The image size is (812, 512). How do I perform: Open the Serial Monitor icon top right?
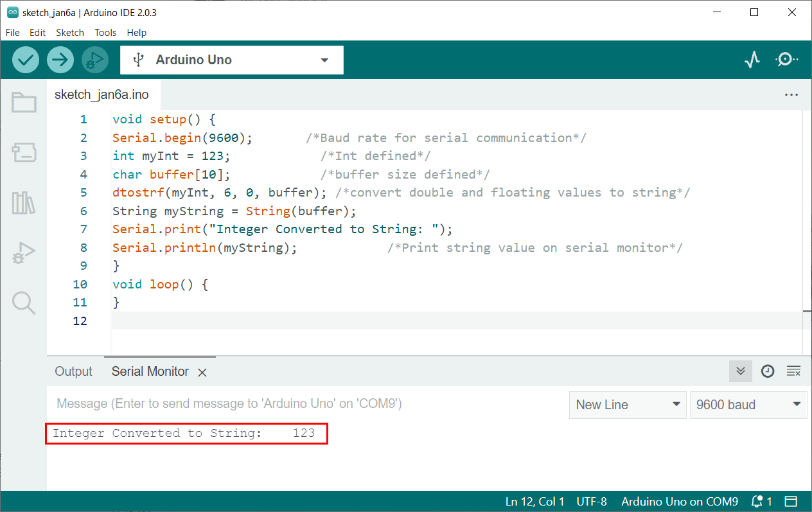(x=786, y=59)
